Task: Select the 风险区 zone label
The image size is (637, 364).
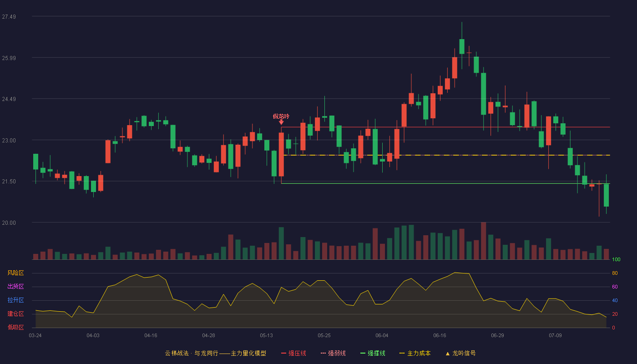Action: 15,273
